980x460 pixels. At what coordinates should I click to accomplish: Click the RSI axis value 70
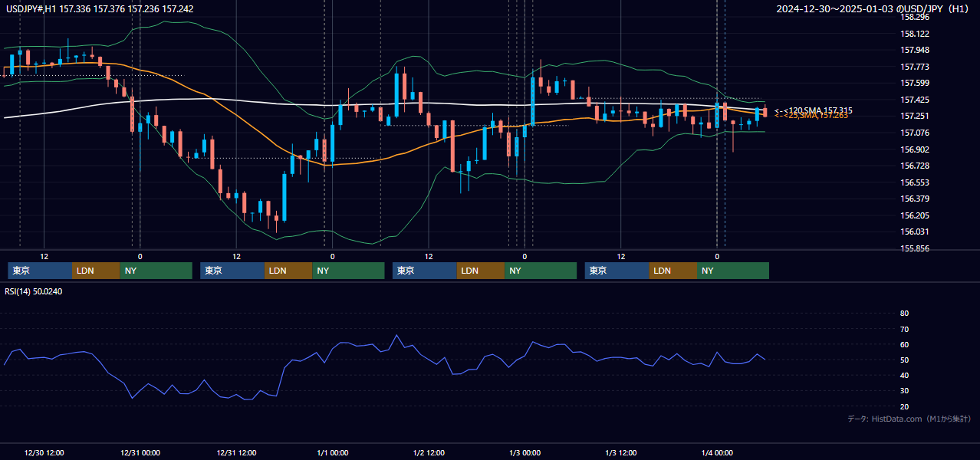(904, 329)
